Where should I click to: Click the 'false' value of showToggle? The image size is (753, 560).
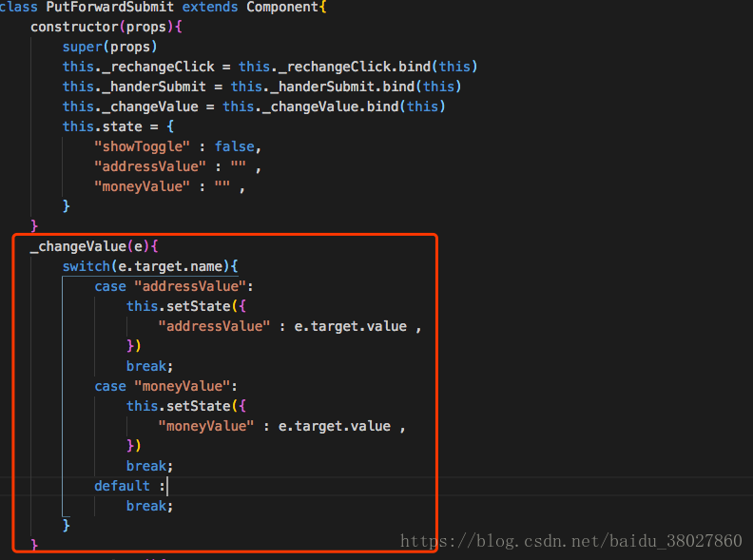[x=234, y=146]
